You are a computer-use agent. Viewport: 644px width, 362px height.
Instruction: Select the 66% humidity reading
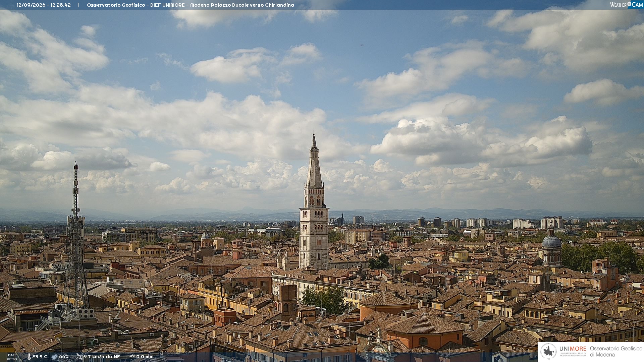tap(64, 357)
